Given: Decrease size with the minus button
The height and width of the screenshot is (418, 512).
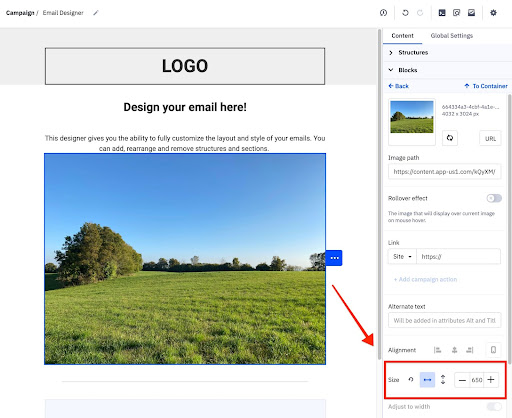Looking at the screenshot, I should pyautogui.click(x=462, y=380).
